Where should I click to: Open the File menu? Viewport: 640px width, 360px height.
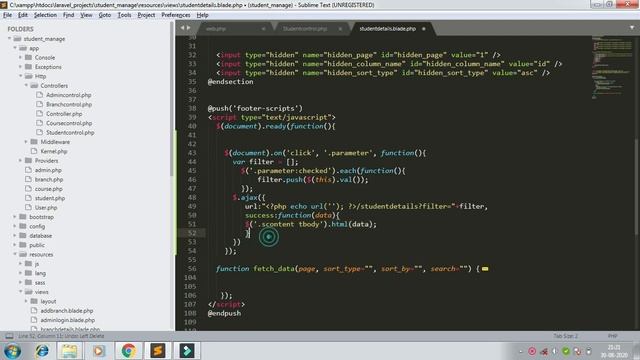7,15
